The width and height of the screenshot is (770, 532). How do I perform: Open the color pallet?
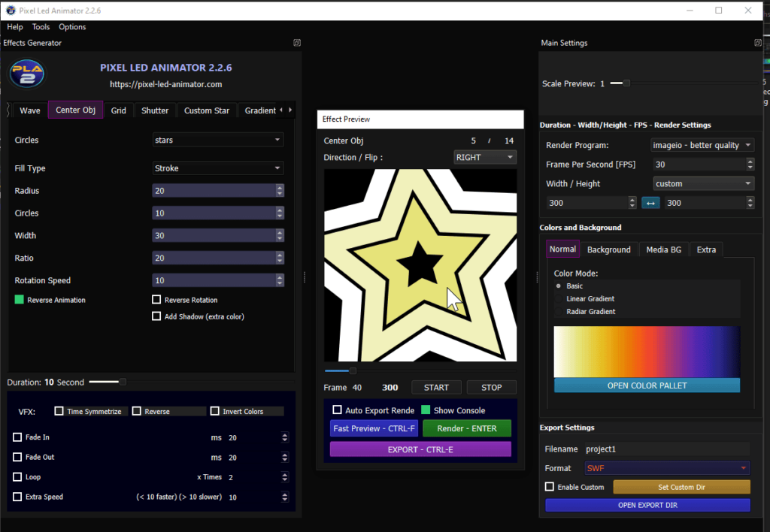(646, 385)
